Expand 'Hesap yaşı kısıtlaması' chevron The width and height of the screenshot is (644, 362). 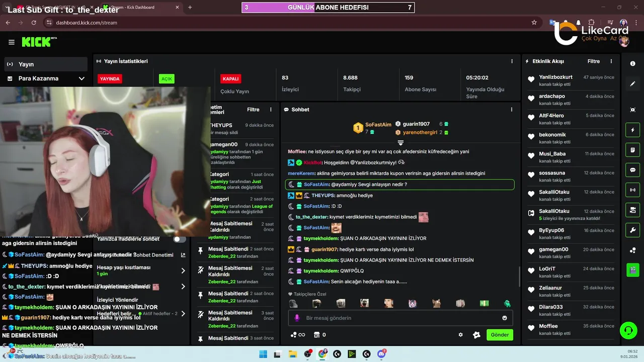pyautogui.click(x=183, y=270)
